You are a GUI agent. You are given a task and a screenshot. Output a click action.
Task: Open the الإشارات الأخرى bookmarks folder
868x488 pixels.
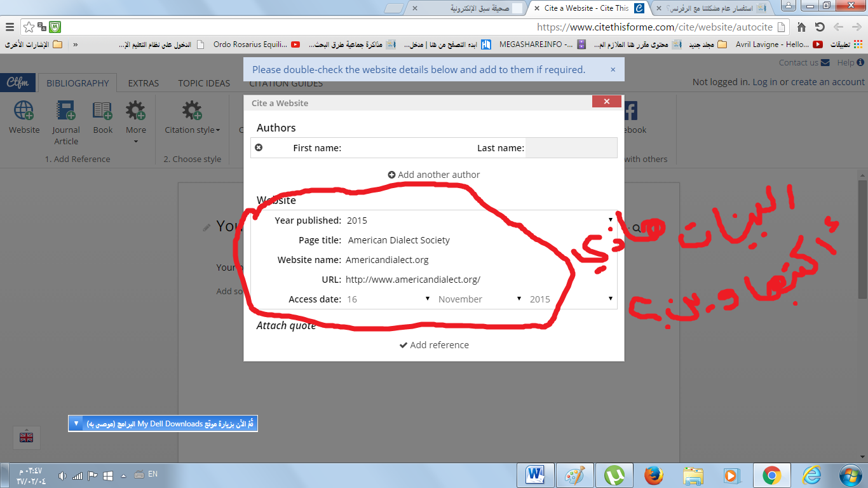pyautogui.click(x=34, y=44)
